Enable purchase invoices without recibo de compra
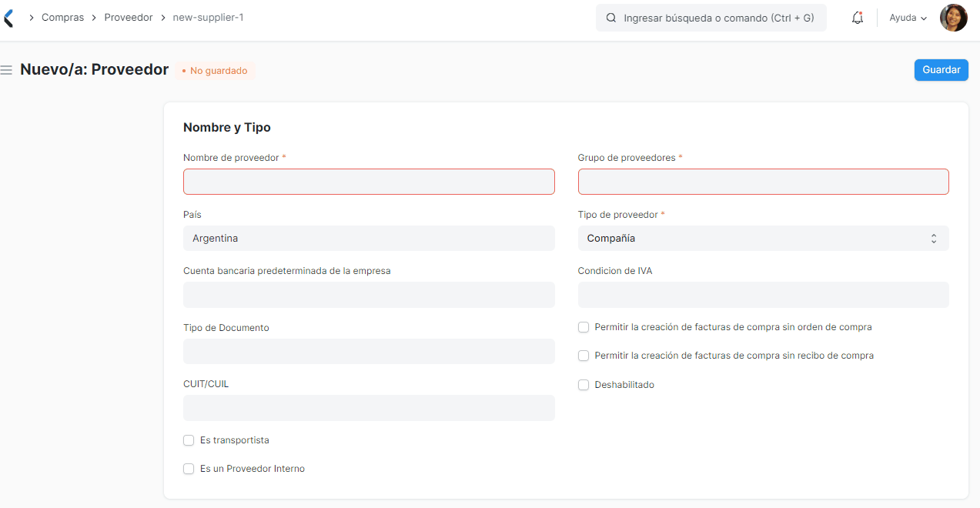980x508 pixels. [x=584, y=356]
